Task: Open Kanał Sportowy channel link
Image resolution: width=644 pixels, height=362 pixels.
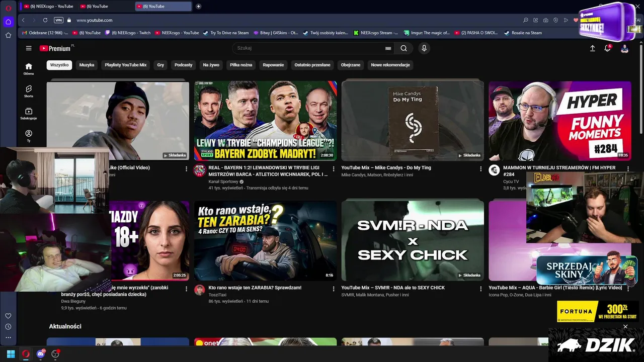Action: (x=223, y=182)
